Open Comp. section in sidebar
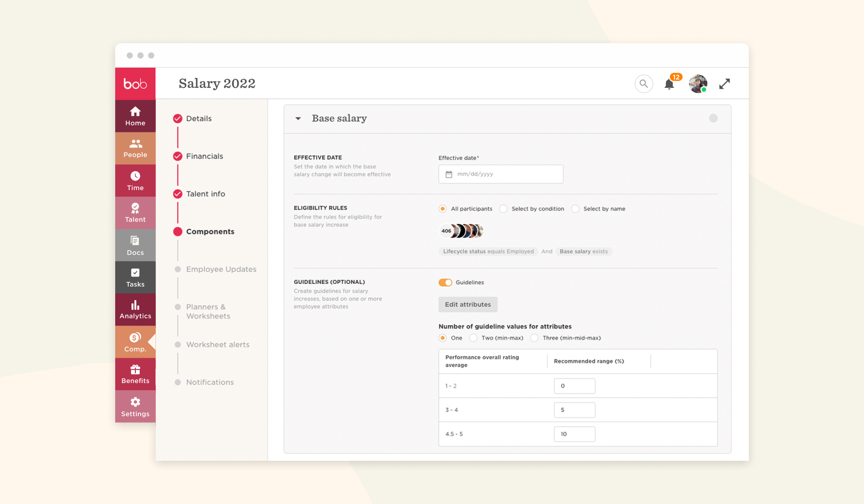The width and height of the screenshot is (864, 504). coord(135,342)
